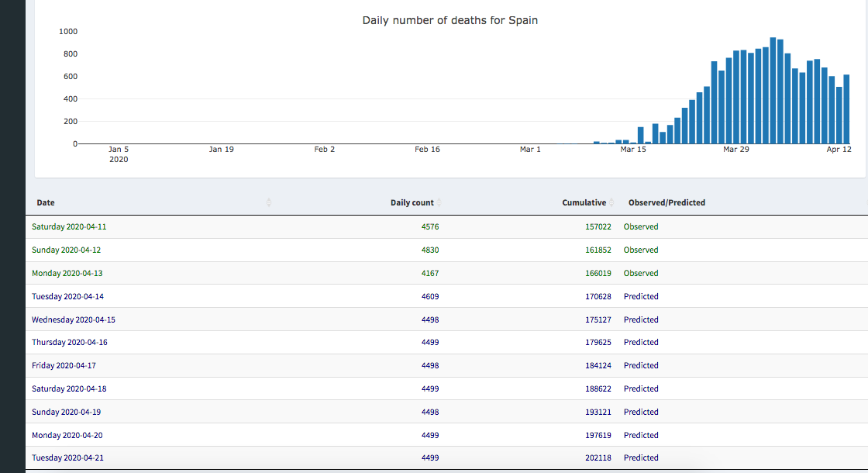This screenshot has width=868, height=473.
Task: Click the chart title Daily number of deaths for Spain
Action: [x=449, y=20]
